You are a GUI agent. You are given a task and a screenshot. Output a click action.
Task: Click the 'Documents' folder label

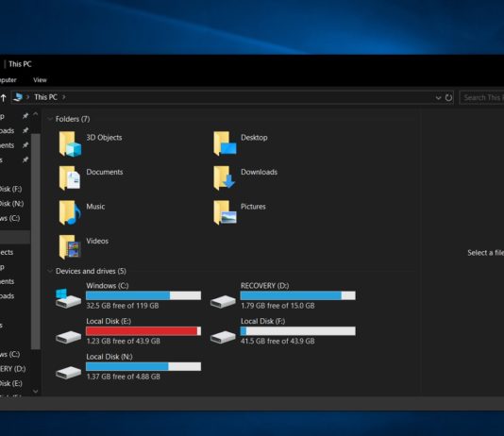105,172
